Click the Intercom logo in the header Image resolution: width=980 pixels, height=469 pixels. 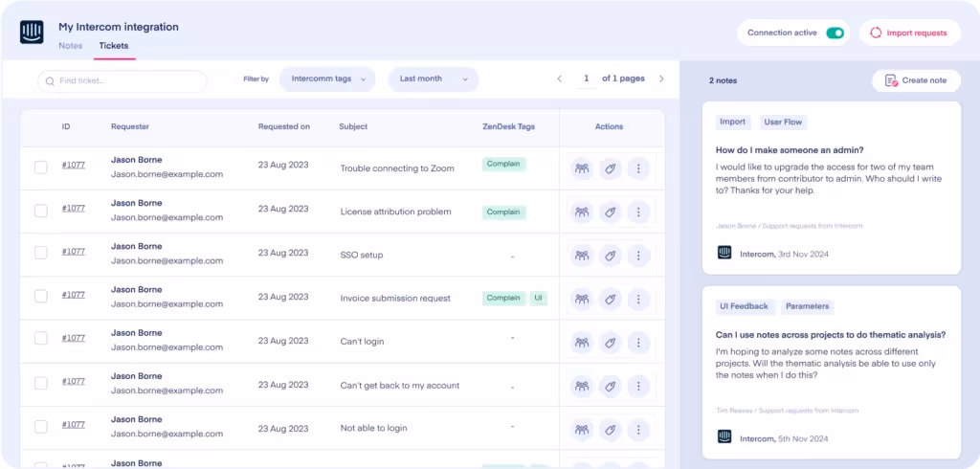(32, 32)
